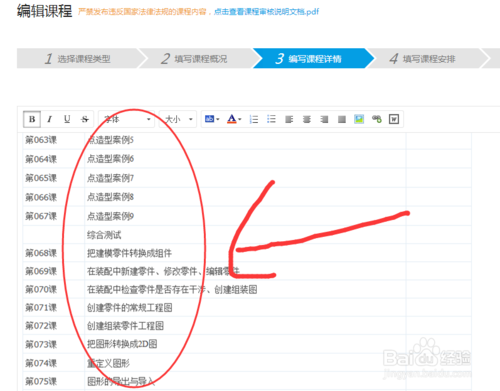Click table cell 第075课
Image resolution: width=500 pixels, height=391 pixels.
[x=41, y=381]
